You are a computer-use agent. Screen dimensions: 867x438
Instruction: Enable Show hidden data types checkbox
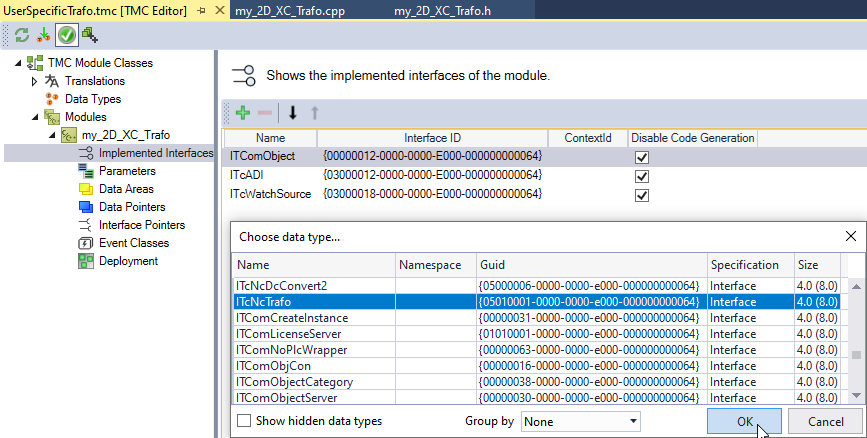tap(244, 421)
